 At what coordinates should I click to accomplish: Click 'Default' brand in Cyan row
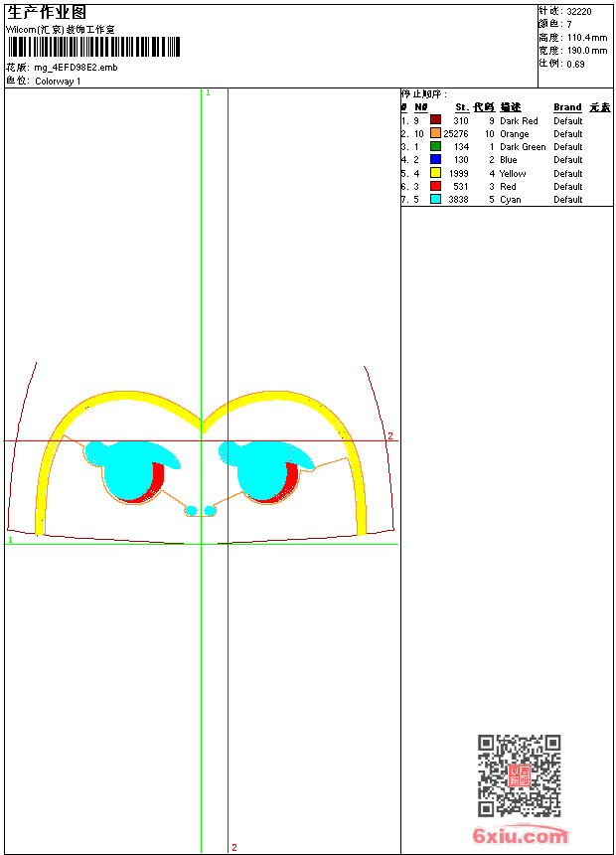(568, 200)
